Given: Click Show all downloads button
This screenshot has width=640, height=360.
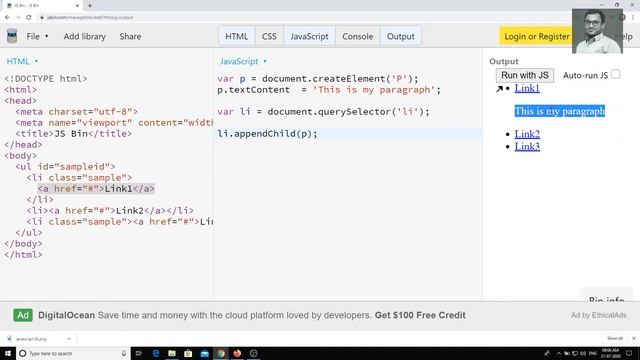Looking at the screenshot, I should click(615, 338).
